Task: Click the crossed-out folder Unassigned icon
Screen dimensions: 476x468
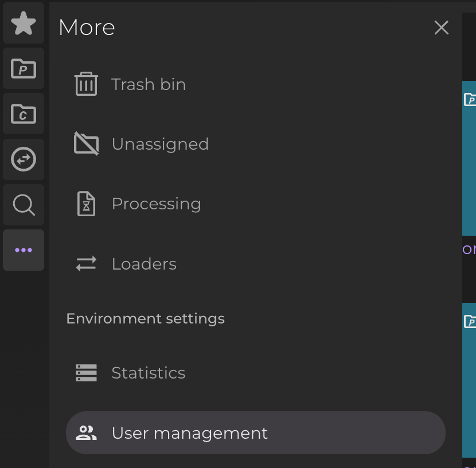Action: [x=86, y=144]
